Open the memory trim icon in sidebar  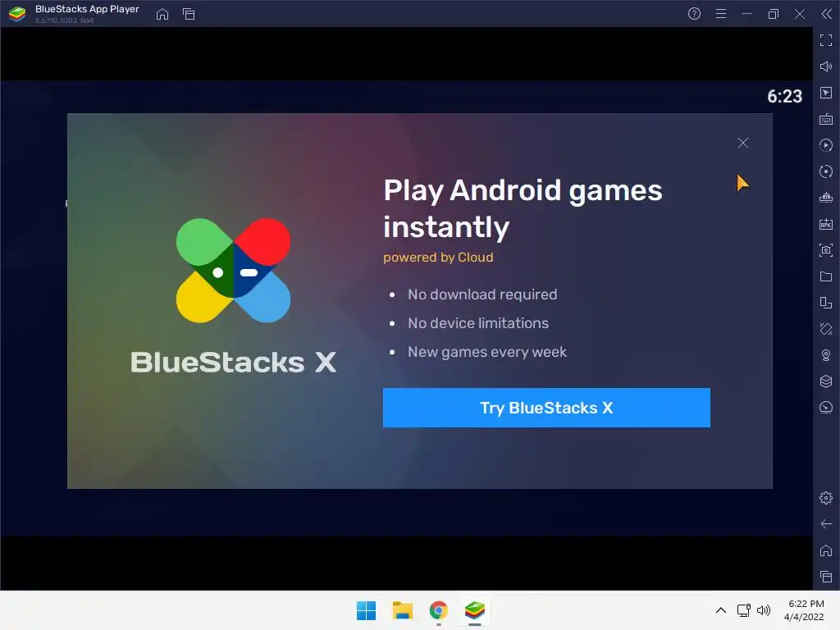(826, 198)
